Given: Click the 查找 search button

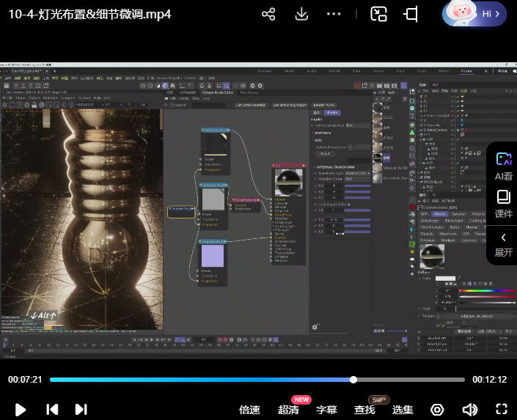Looking at the screenshot, I should tap(364, 410).
